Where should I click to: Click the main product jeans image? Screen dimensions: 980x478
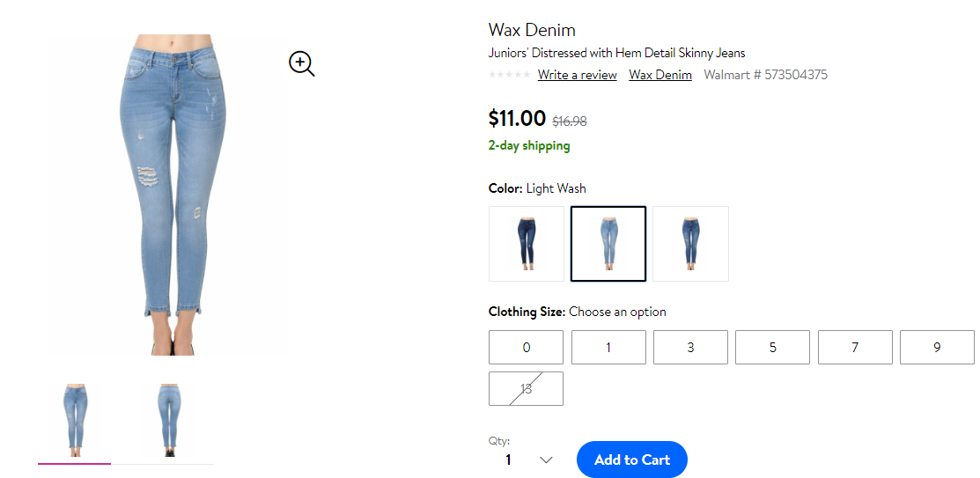[173, 195]
